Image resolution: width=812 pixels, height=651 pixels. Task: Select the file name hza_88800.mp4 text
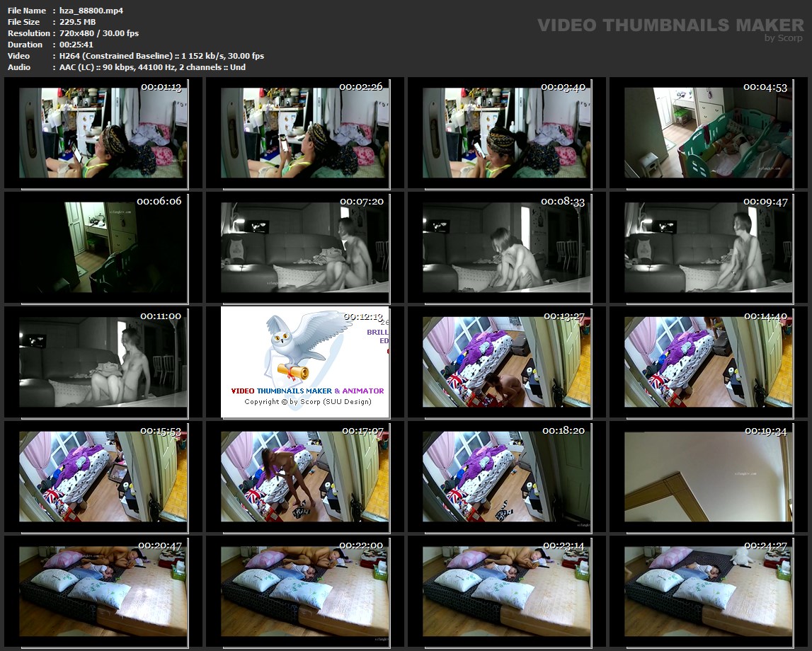[91, 11]
